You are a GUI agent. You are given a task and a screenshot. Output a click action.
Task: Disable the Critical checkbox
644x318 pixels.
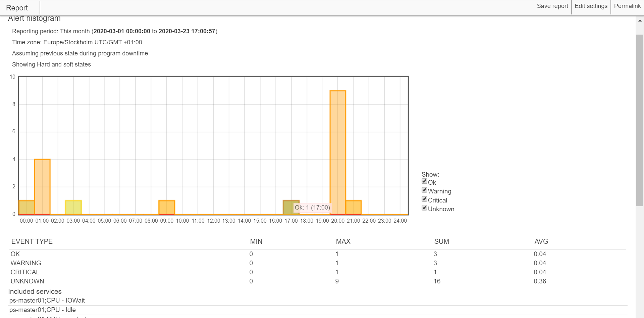point(424,199)
